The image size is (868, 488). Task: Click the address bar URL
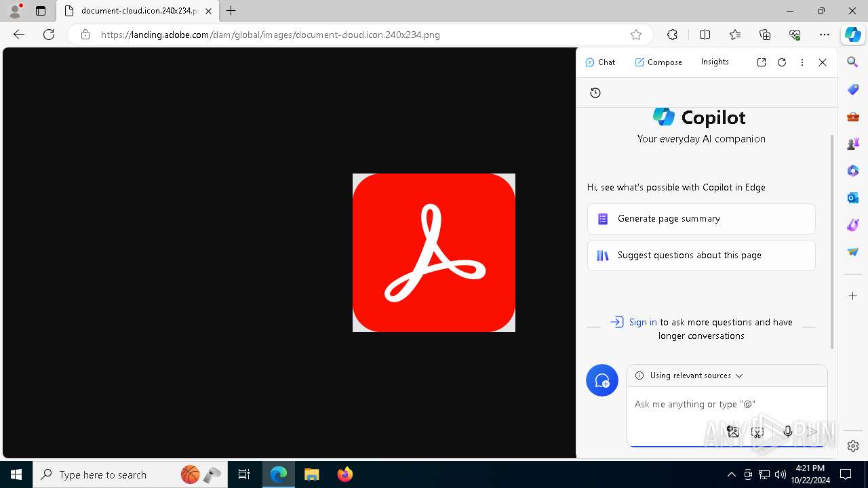tap(271, 35)
